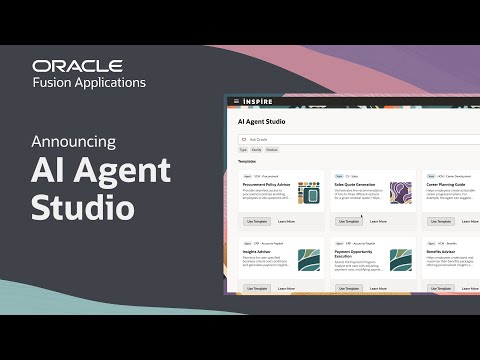Open the Family filter chip

(256, 150)
